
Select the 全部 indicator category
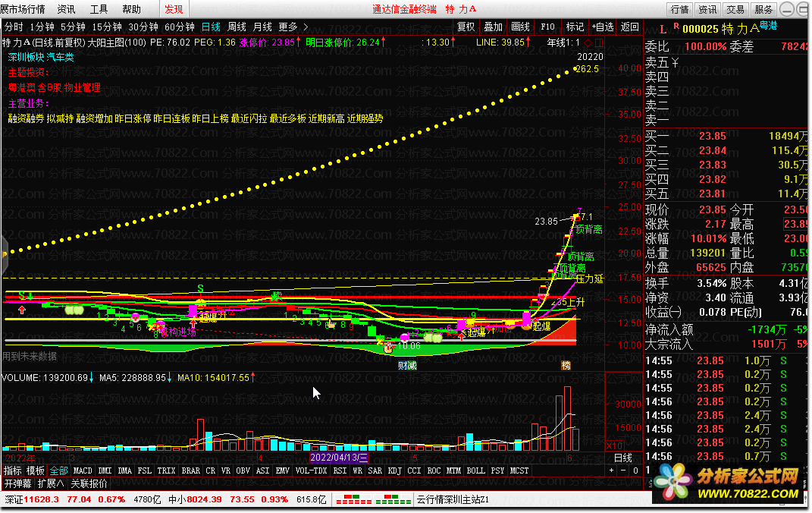(x=58, y=471)
